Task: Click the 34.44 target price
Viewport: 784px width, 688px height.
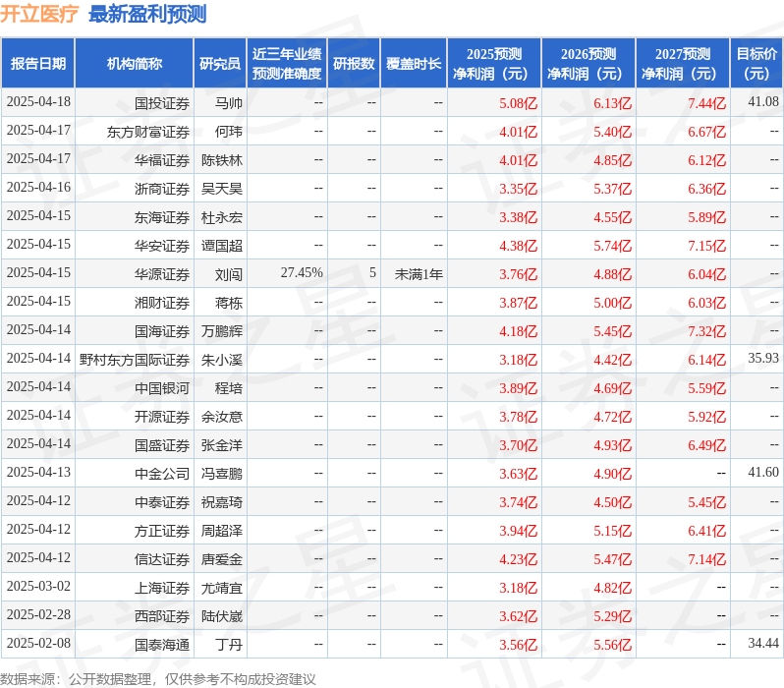Action: pos(763,644)
